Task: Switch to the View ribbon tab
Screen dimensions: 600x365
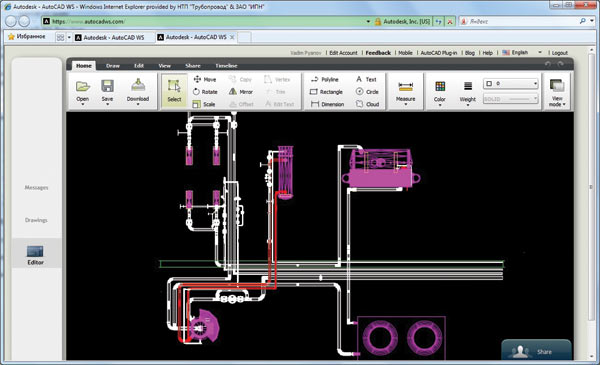Action: 165,66
